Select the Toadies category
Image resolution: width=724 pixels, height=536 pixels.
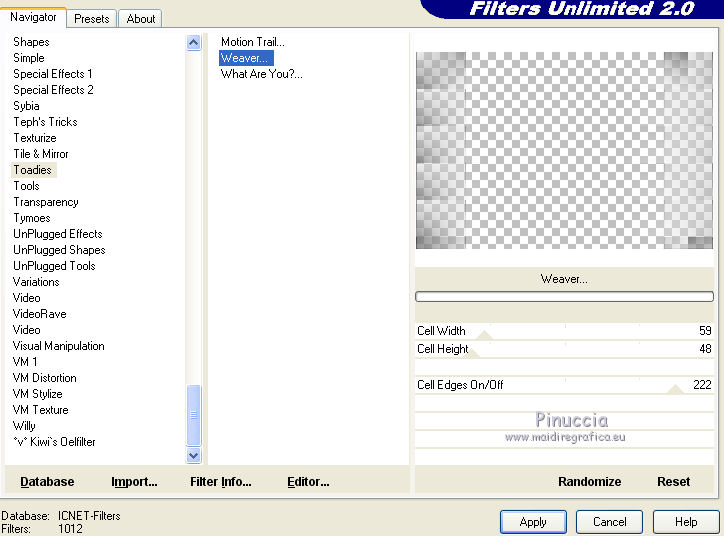click(x=32, y=170)
